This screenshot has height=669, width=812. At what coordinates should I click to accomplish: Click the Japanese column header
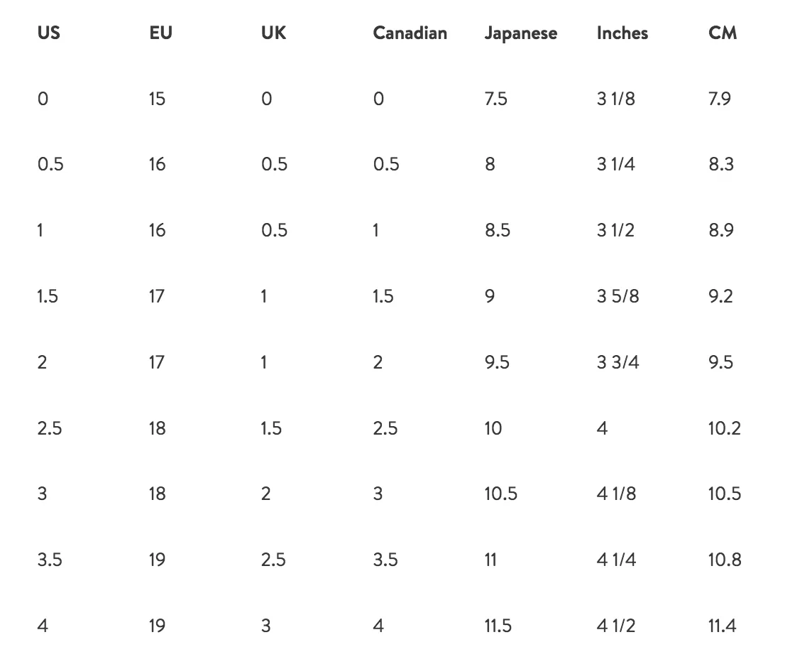click(x=521, y=33)
